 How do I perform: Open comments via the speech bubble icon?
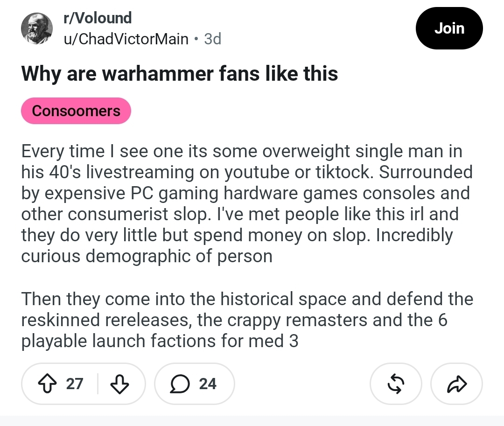(x=180, y=384)
